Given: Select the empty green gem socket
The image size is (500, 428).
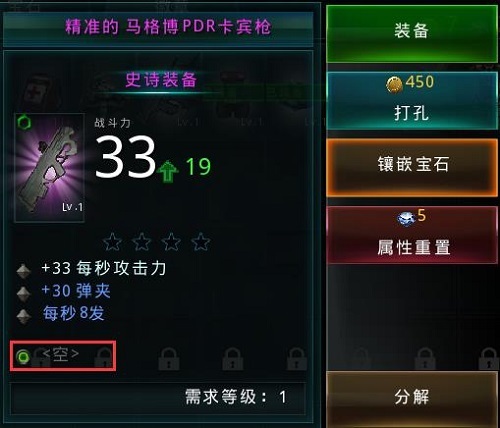Looking at the screenshot, I should point(23,357).
